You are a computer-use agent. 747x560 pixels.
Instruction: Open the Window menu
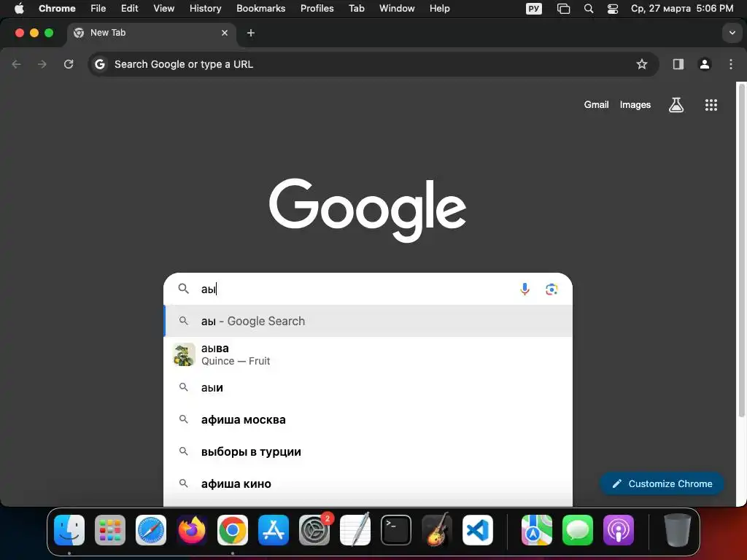pos(397,9)
